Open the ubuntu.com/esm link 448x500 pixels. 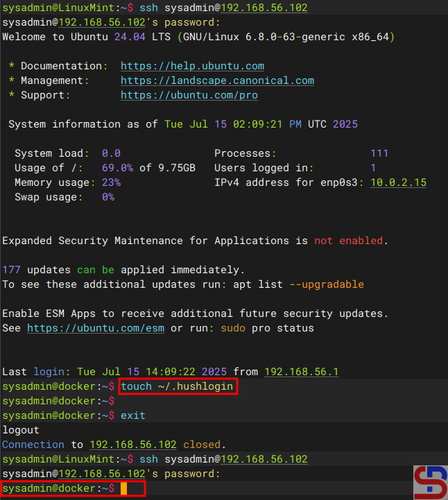point(96,328)
